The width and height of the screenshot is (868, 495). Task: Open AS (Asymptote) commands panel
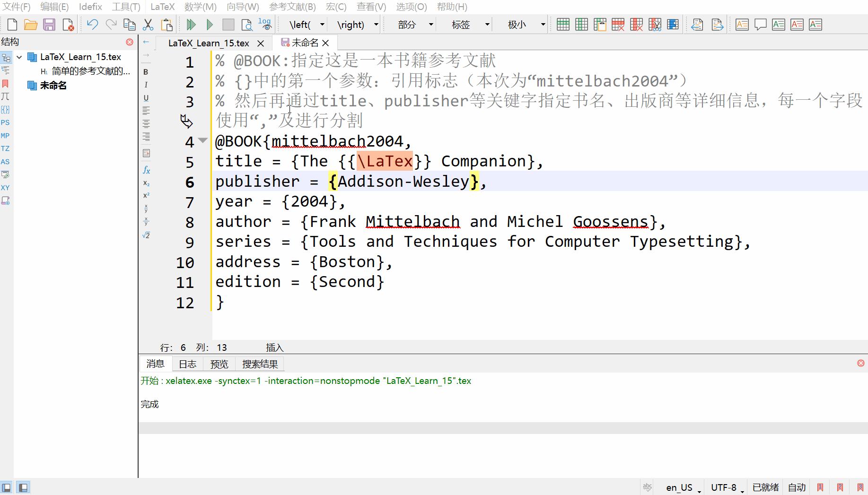(x=5, y=162)
